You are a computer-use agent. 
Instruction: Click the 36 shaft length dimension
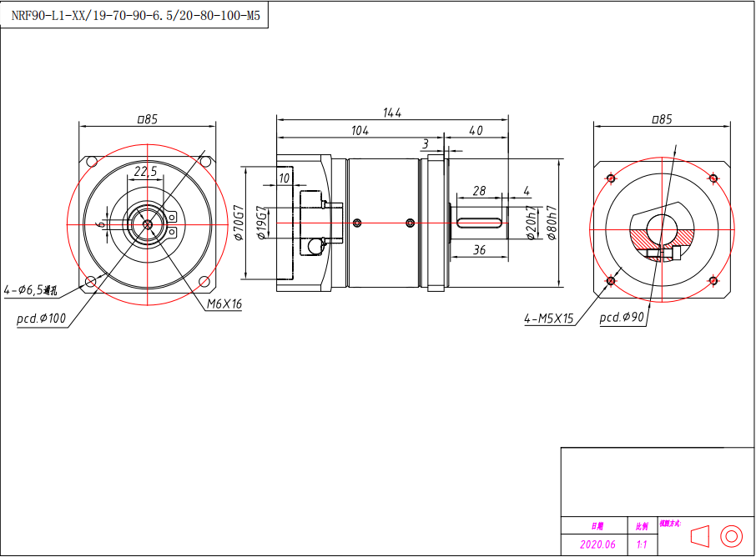(479, 250)
